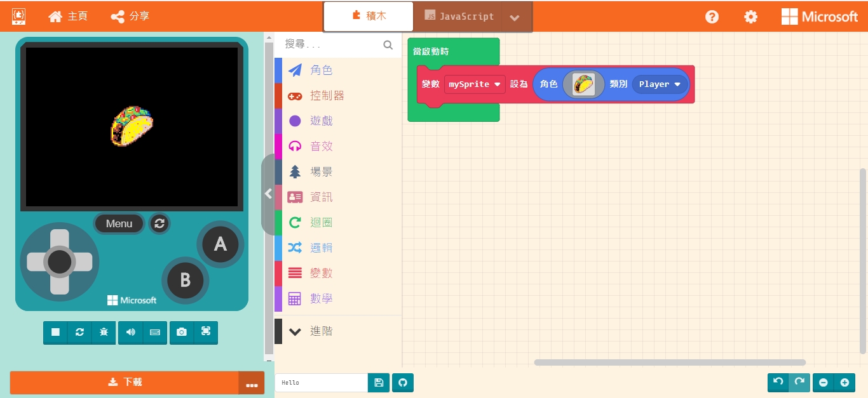The image size is (868, 398).
Task: Save the project with the disk icon
Action: tap(379, 383)
